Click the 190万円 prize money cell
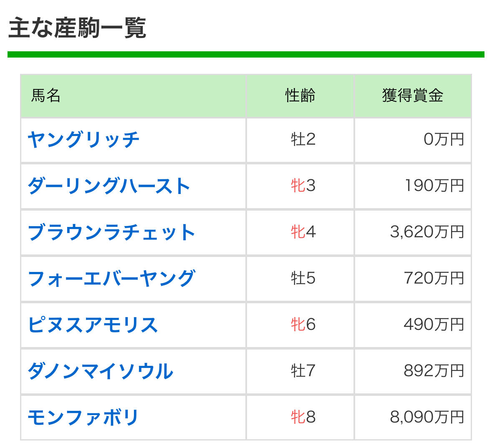 (x=434, y=186)
